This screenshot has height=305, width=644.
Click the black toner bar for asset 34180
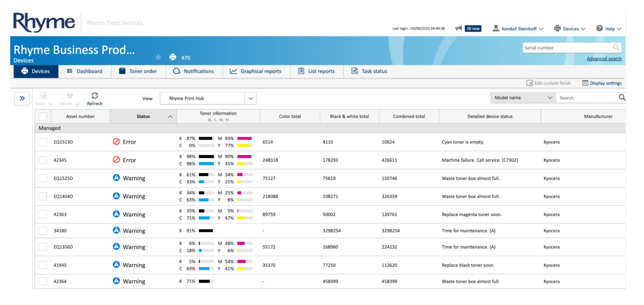[x=206, y=231]
